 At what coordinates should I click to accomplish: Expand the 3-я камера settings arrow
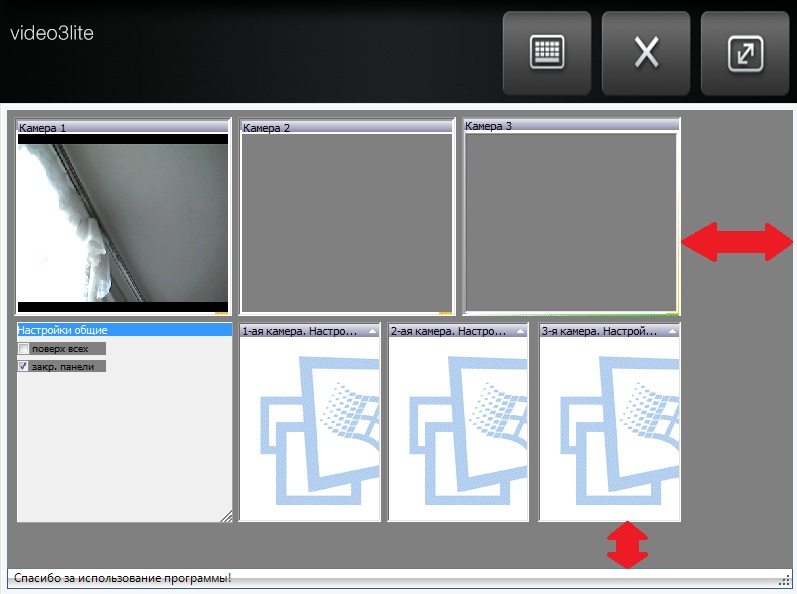tap(671, 330)
